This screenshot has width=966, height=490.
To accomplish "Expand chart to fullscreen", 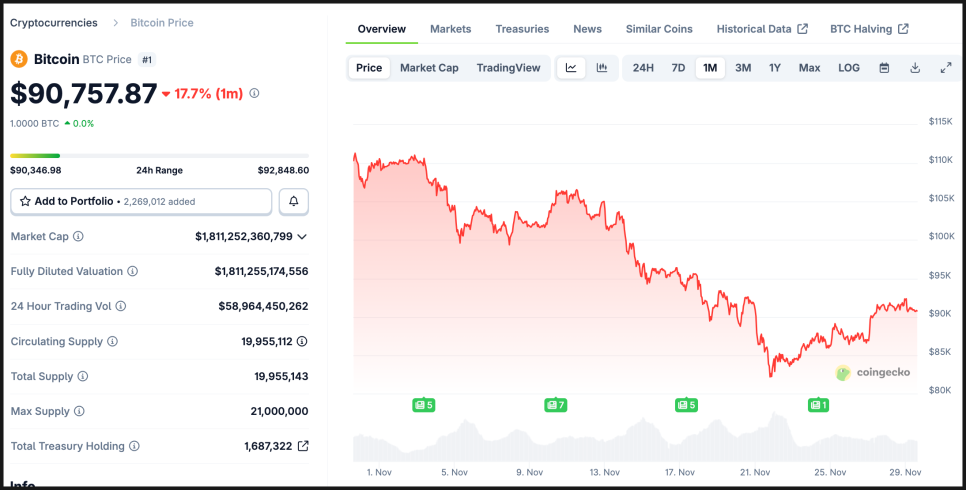I will (946, 68).
